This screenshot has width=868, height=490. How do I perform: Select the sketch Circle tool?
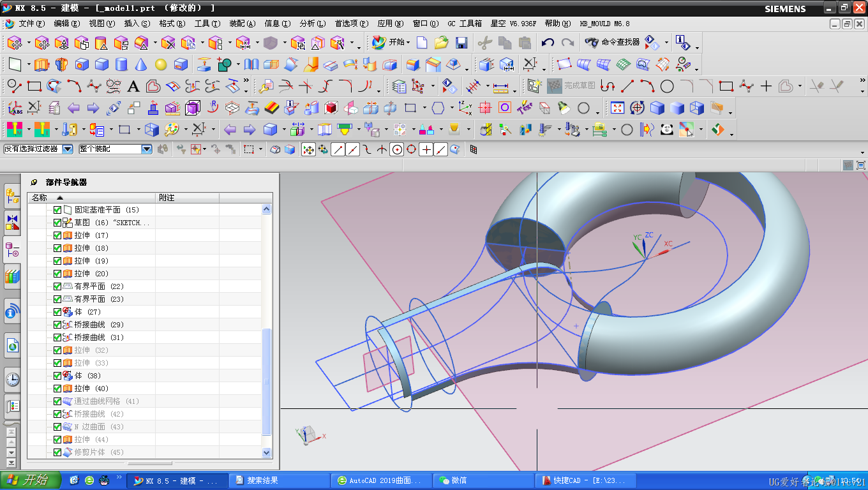[x=667, y=86]
